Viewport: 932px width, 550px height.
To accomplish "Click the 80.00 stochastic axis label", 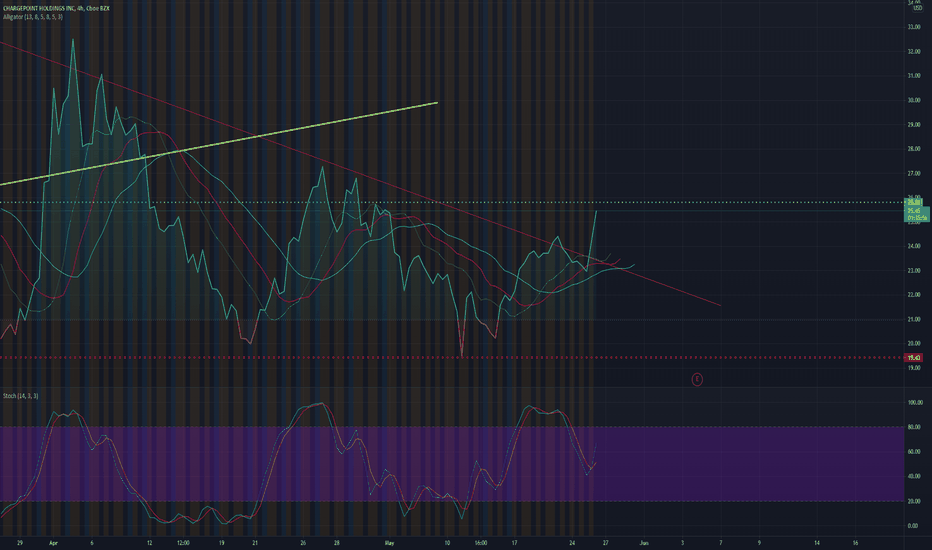I will [x=914, y=427].
